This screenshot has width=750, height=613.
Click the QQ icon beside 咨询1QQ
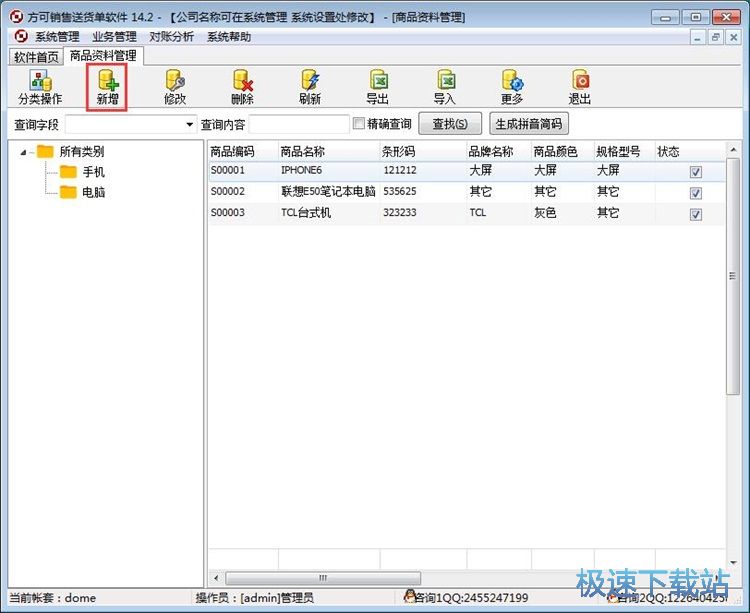(409, 596)
